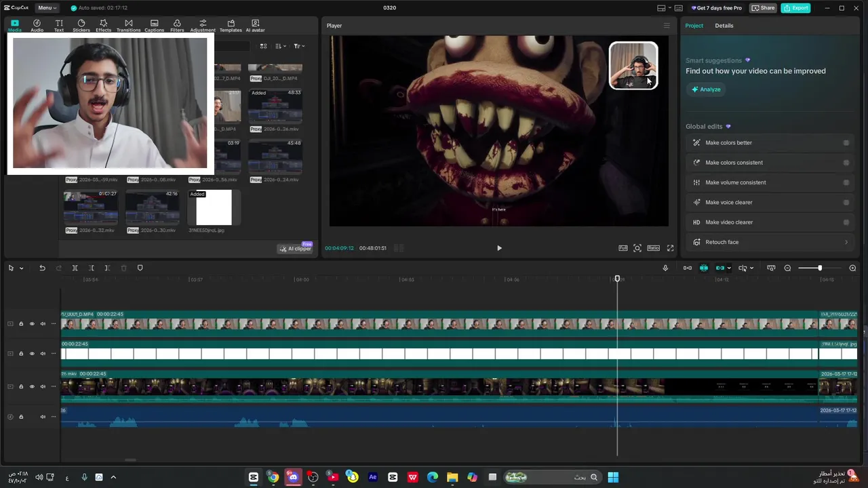The width and height of the screenshot is (868, 488).
Task: Open more options for top video track
Action: pos(54,324)
